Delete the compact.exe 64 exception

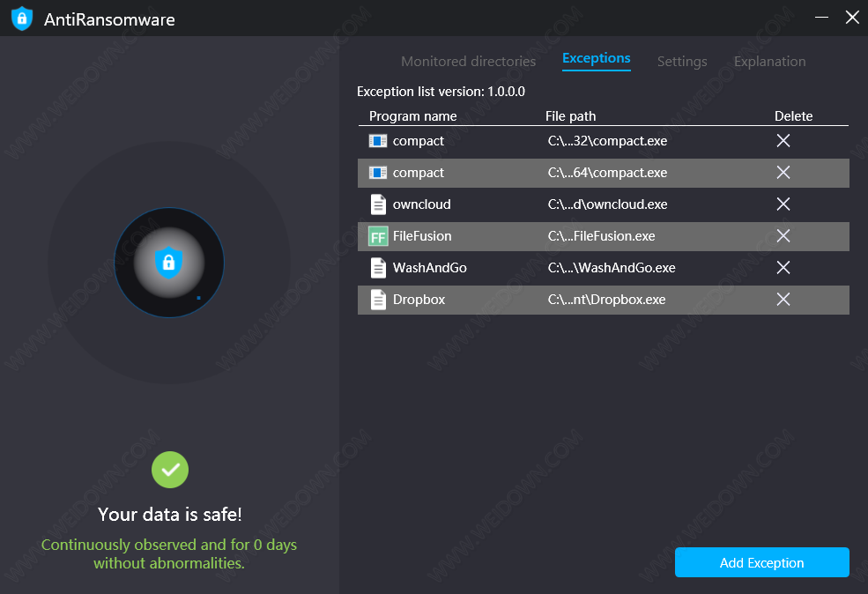click(783, 172)
